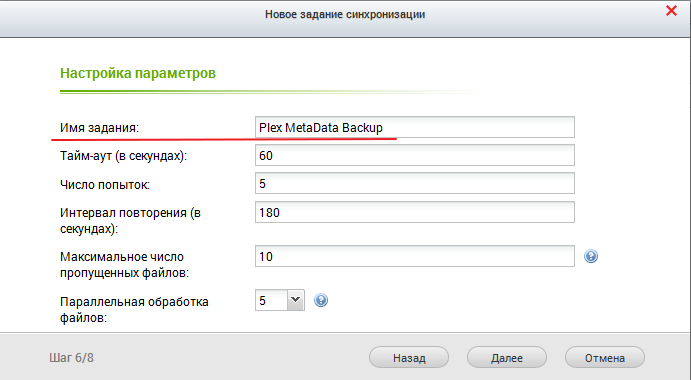This screenshot has height=380, width=691.
Task: Close the new sync job dialog
Action: tap(671, 11)
